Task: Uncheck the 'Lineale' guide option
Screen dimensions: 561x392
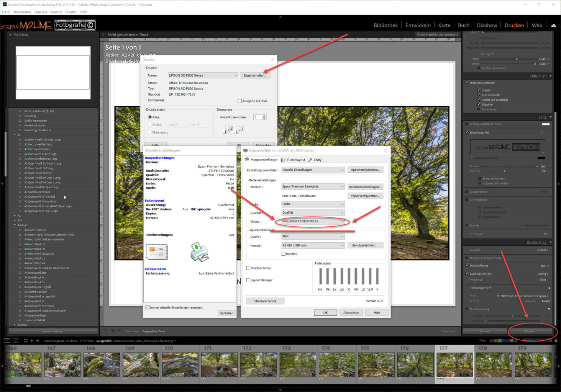Action: (479, 90)
